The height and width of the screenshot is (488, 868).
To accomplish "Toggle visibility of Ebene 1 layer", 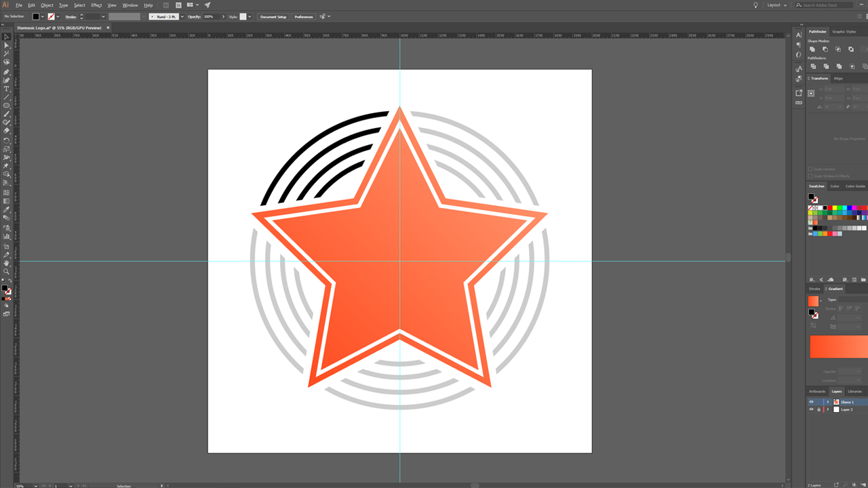I will [811, 402].
